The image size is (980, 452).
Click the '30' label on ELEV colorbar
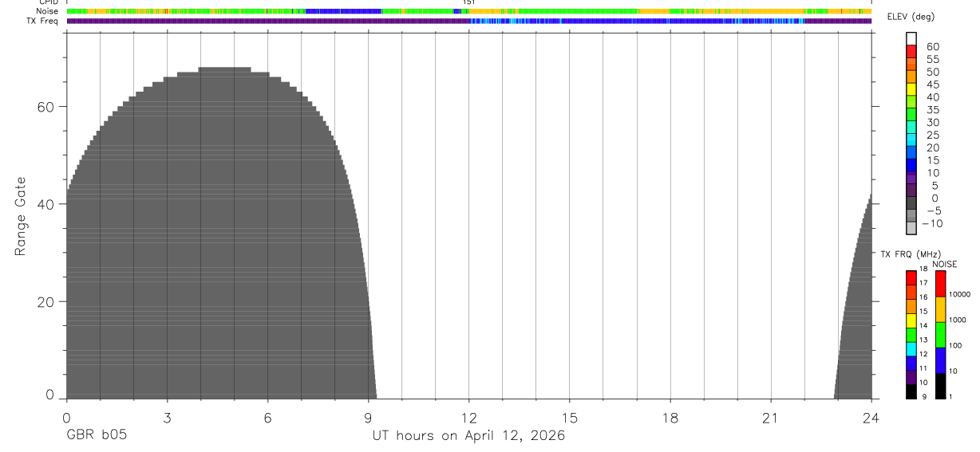[932, 122]
